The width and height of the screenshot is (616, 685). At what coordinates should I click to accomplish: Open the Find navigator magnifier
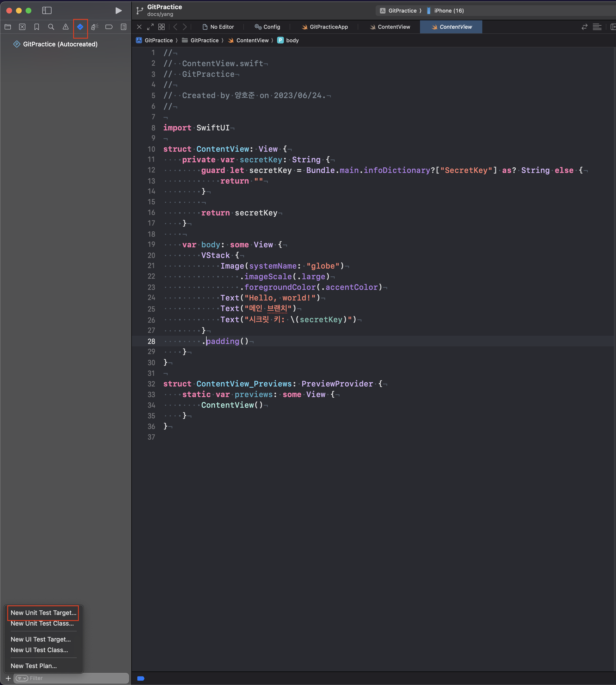point(51,27)
